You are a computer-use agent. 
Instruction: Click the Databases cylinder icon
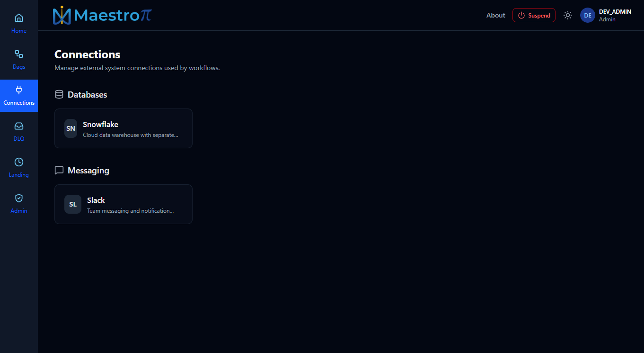tap(59, 94)
